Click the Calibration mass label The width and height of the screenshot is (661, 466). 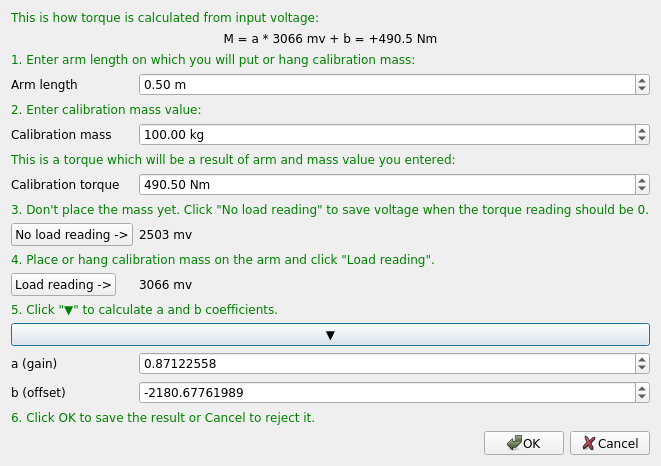[x=61, y=135]
